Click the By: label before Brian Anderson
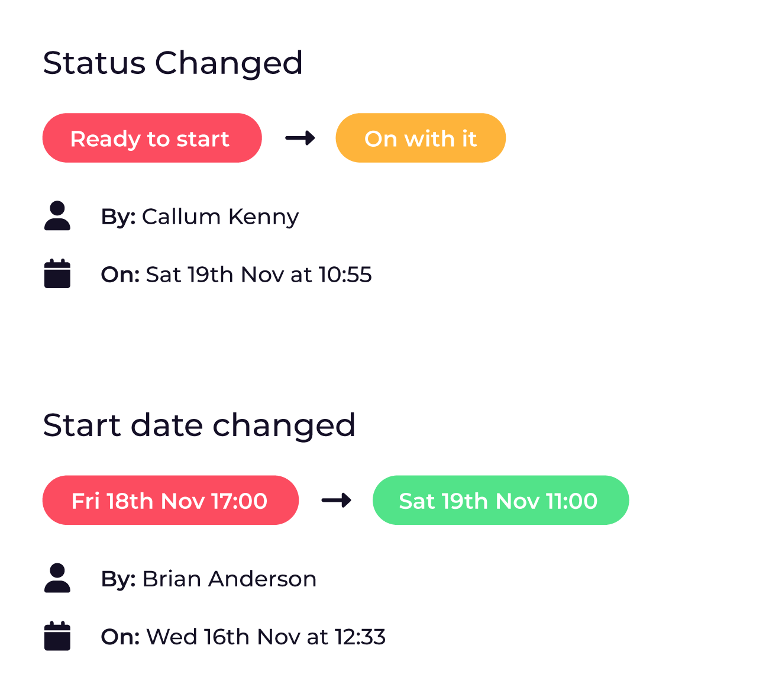Screen dimensions: 769x700 (x=118, y=579)
